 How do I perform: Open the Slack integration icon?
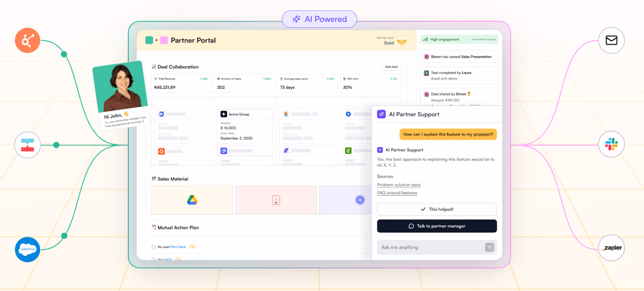(x=611, y=144)
